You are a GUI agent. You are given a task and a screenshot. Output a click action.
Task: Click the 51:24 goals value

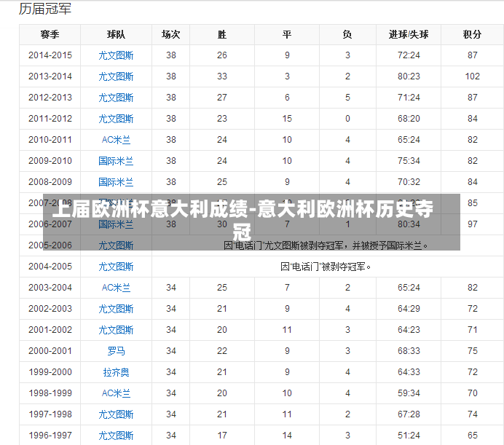pos(409,436)
